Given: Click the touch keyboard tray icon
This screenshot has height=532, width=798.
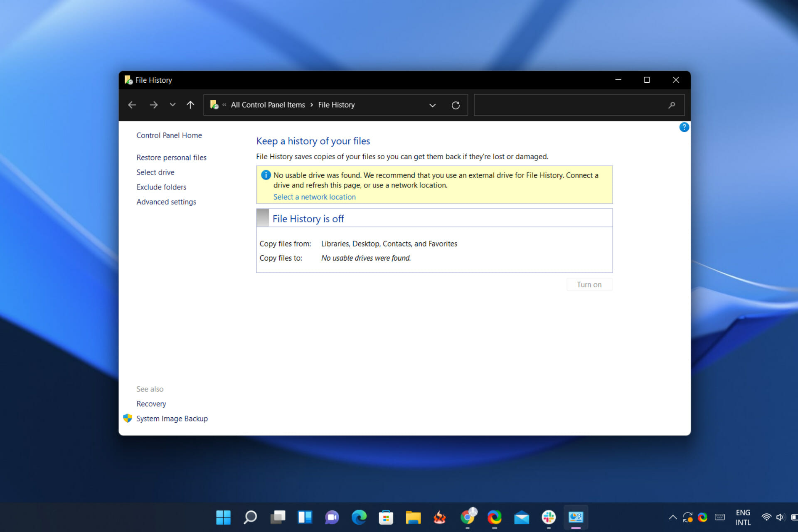Looking at the screenshot, I should pyautogui.click(x=720, y=517).
